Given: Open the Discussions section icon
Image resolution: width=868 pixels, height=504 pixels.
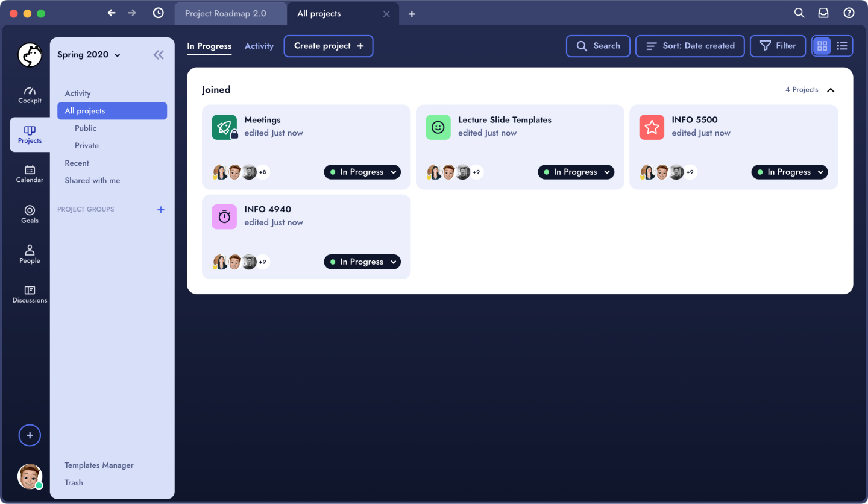Looking at the screenshot, I should [30, 290].
